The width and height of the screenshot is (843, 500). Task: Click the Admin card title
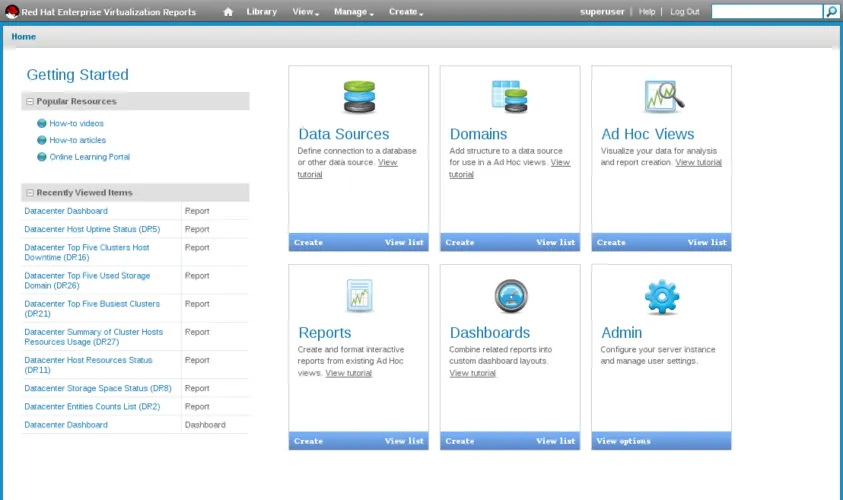point(621,333)
